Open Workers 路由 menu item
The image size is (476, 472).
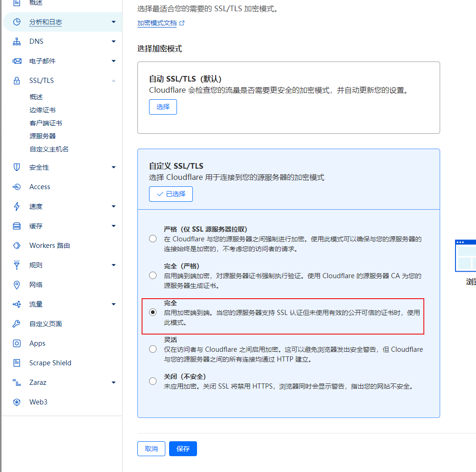50,246
